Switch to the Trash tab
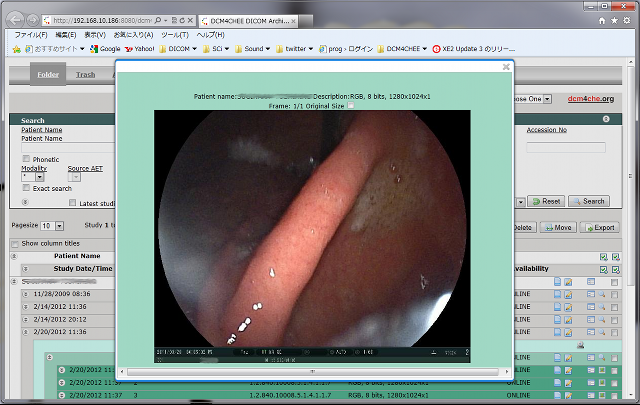Screen dimensions: 640x405 (x=85, y=74)
